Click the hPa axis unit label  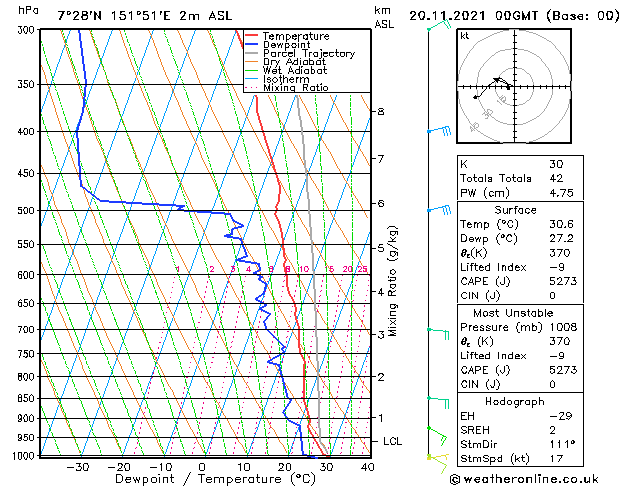coord(28,10)
